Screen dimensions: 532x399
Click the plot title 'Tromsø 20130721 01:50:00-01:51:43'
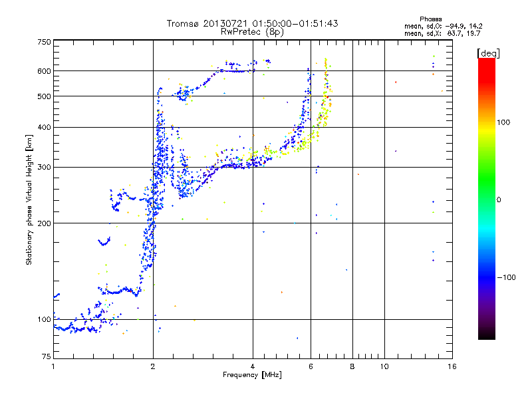[x=252, y=23]
